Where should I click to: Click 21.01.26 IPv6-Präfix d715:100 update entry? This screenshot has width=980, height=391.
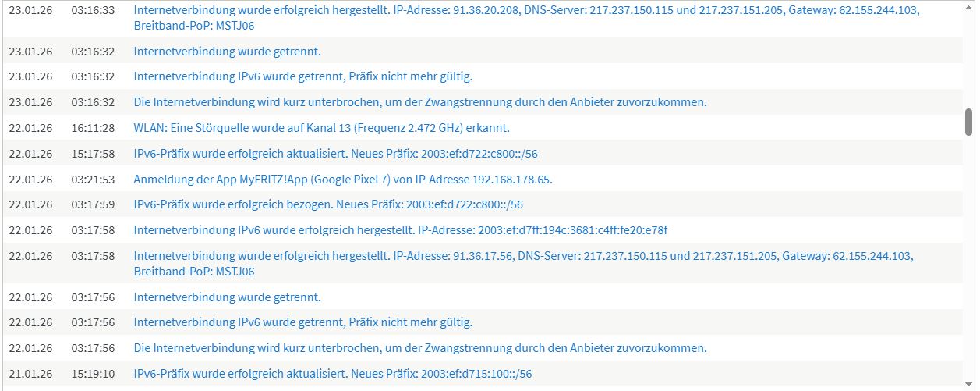(x=333, y=374)
